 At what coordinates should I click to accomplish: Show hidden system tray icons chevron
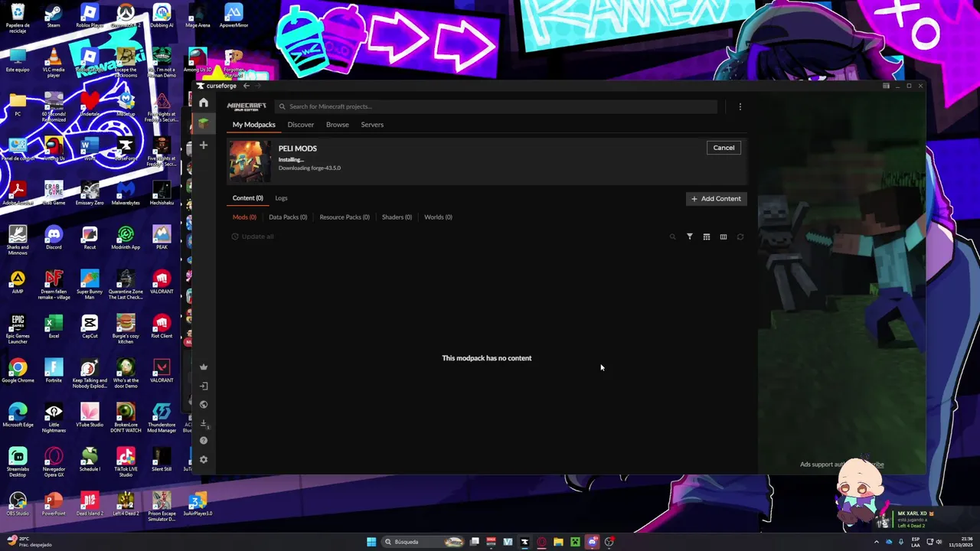click(x=877, y=542)
